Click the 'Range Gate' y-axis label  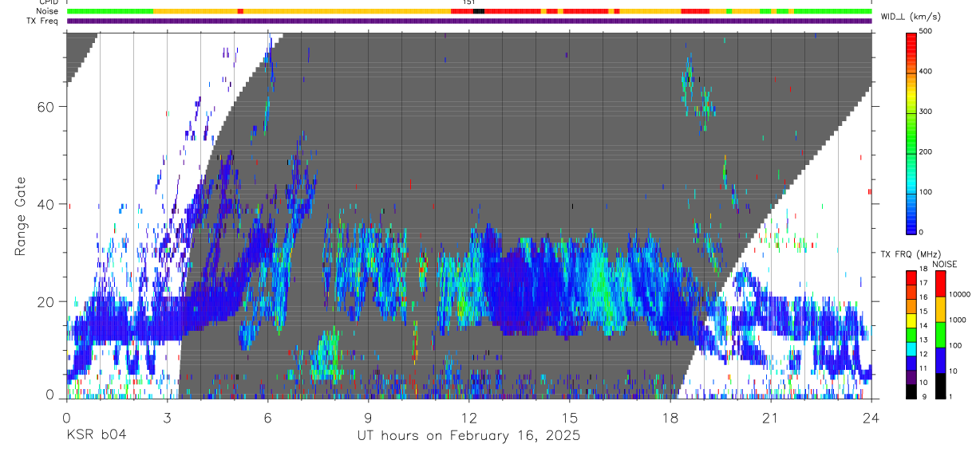click(x=21, y=217)
